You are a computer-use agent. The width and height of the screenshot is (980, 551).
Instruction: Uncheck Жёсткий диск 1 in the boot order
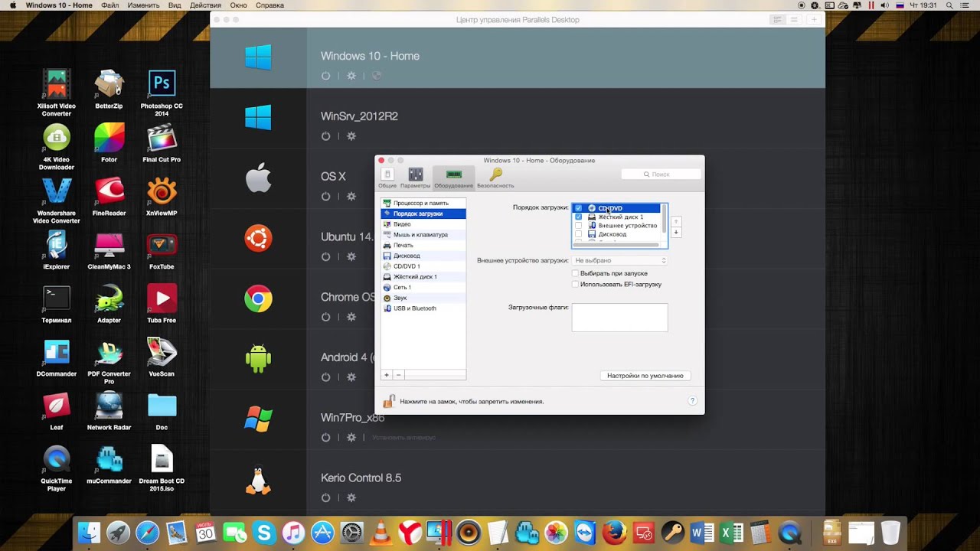coord(578,217)
